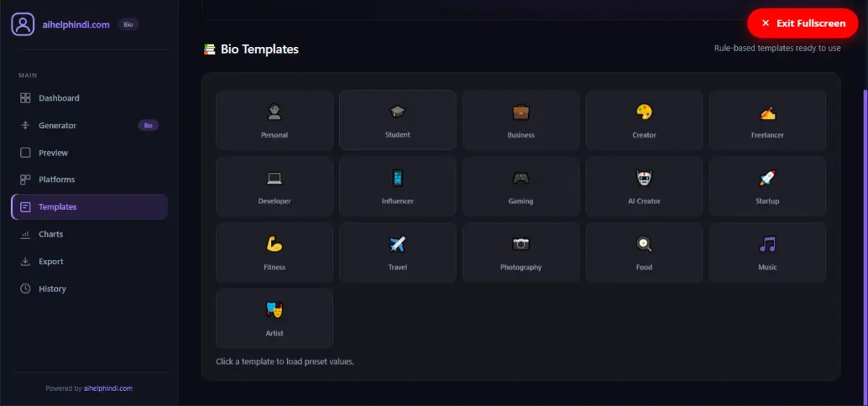Screen dimensions: 868x406
Task: Click the Fitness template label text
Action: (274, 267)
